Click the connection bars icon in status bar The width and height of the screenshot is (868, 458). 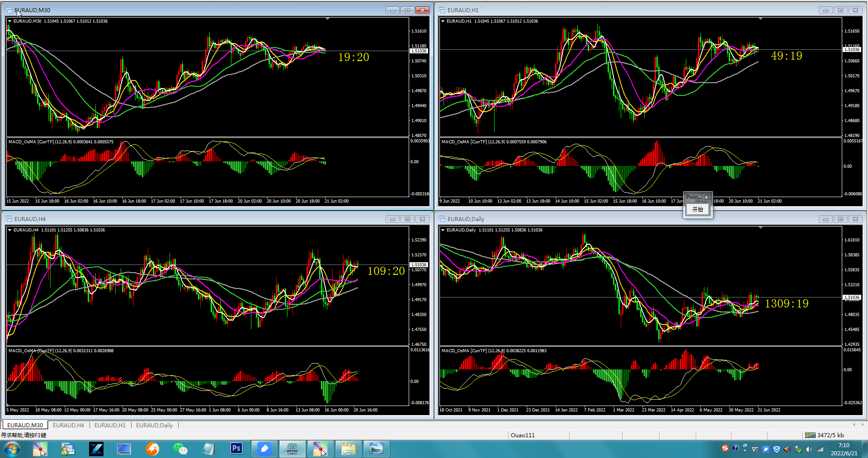point(810,435)
